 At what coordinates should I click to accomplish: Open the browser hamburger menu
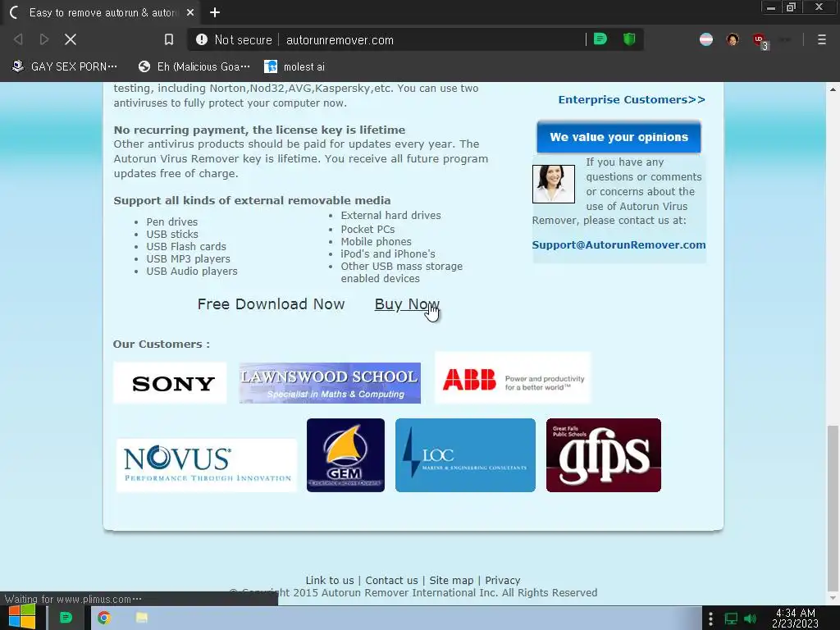pos(821,39)
